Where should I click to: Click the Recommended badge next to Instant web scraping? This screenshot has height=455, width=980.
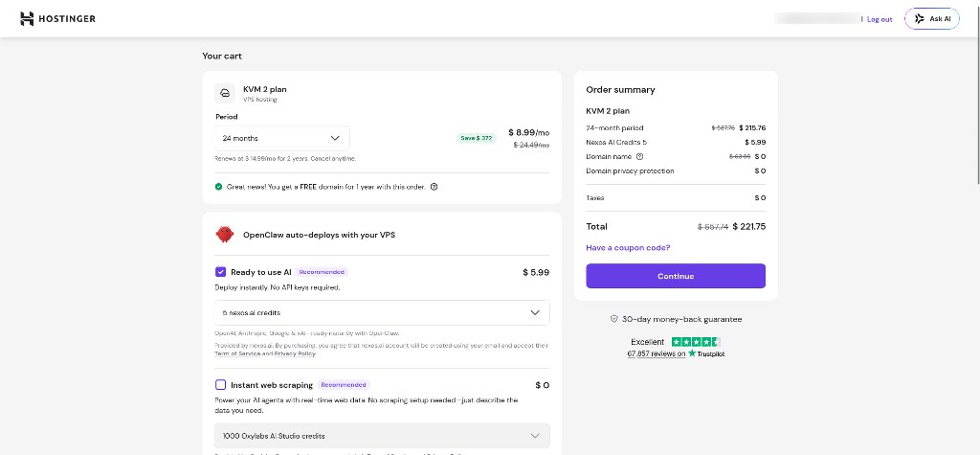tap(344, 385)
